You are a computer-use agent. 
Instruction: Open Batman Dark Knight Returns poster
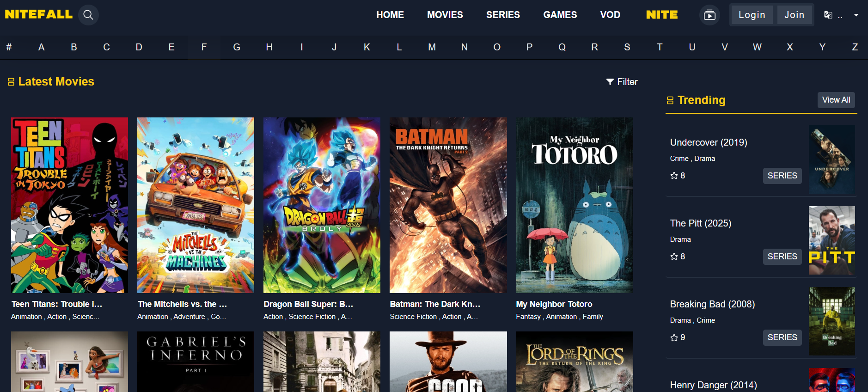coord(448,205)
